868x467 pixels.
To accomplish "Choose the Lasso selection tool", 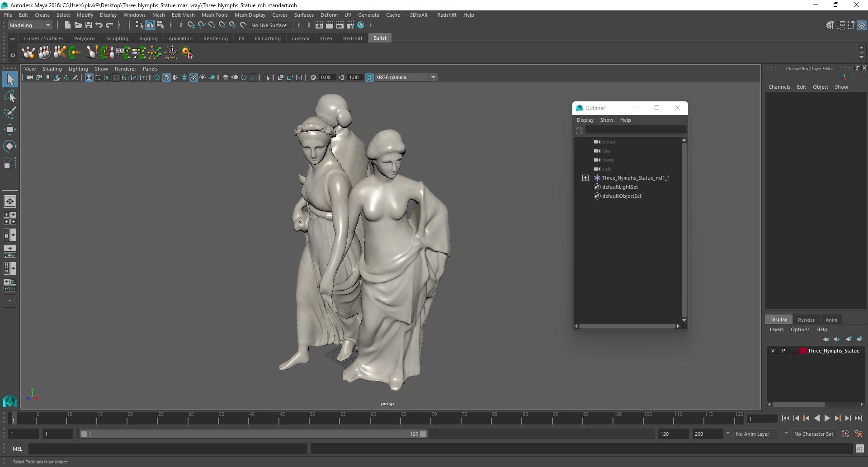I will pyautogui.click(x=9, y=96).
